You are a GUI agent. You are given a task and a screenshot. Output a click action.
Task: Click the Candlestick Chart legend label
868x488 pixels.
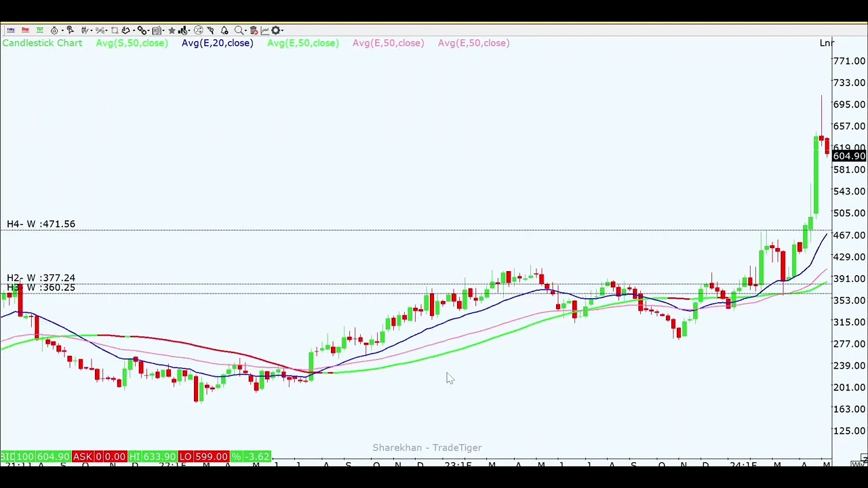pyautogui.click(x=42, y=43)
